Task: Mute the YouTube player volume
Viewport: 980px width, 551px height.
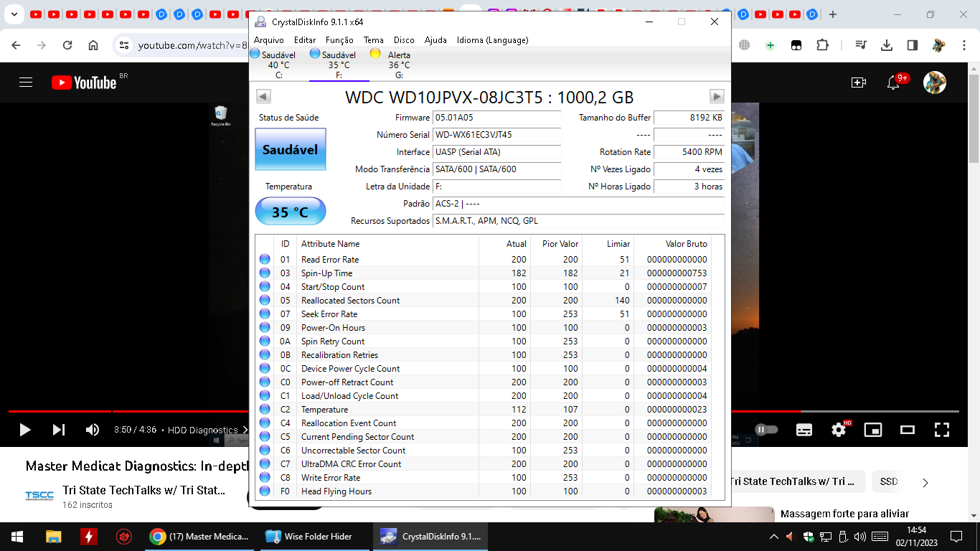Action: [x=93, y=430]
